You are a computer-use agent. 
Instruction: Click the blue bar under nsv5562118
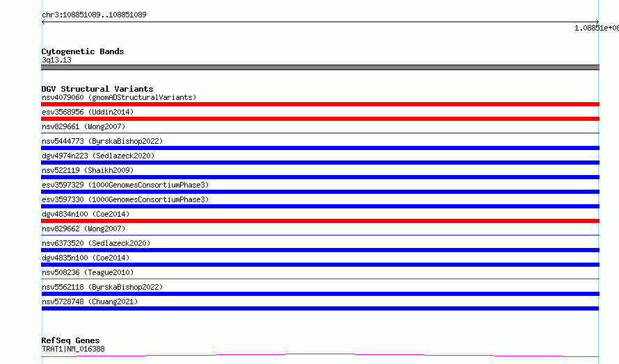(320, 294)
